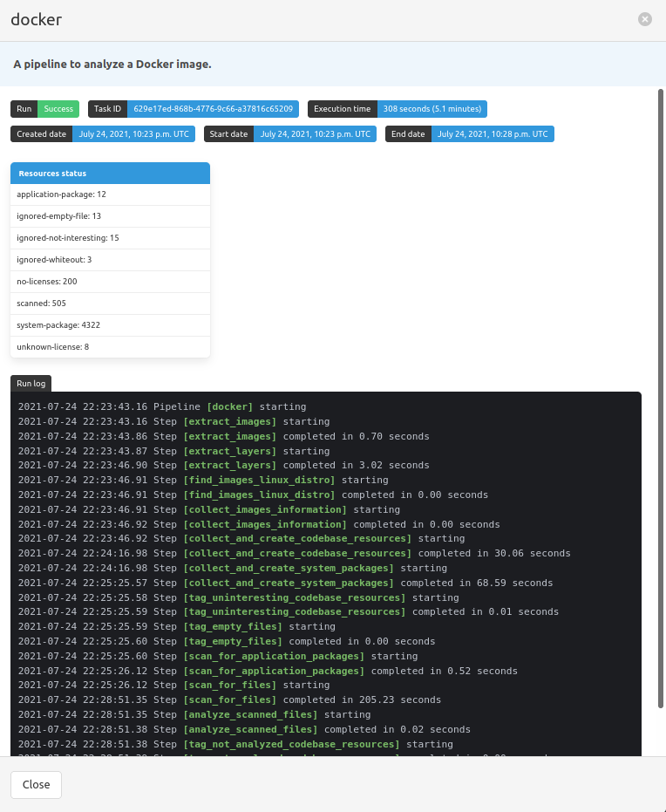Click the extract_images starting log line
This screenshot has width=666, height=812.
173,421
